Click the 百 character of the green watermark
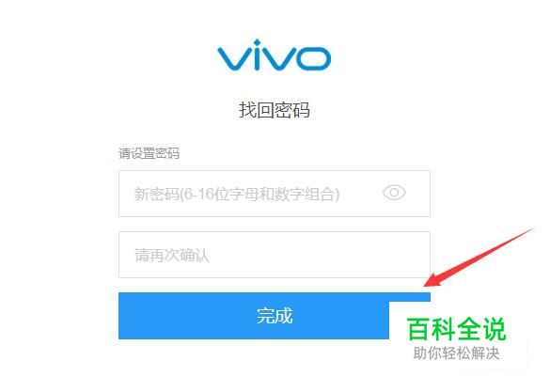 click(x=418, y=329)
